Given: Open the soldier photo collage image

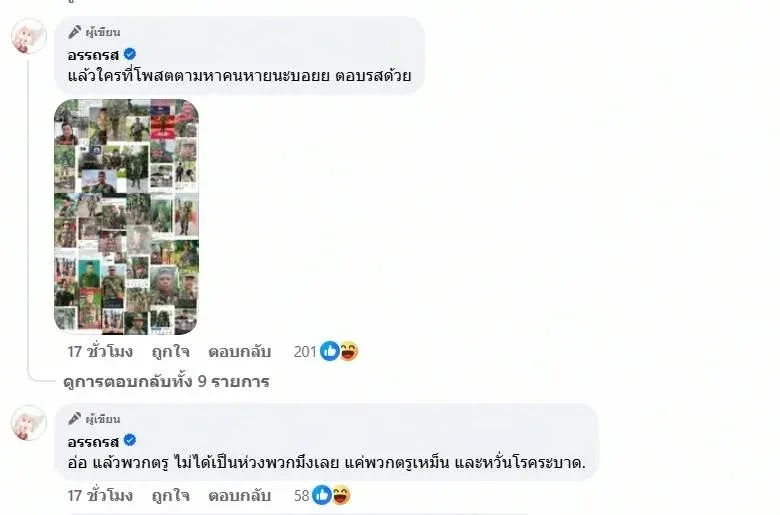Looking at the screenshot, I should coord(126,217).
